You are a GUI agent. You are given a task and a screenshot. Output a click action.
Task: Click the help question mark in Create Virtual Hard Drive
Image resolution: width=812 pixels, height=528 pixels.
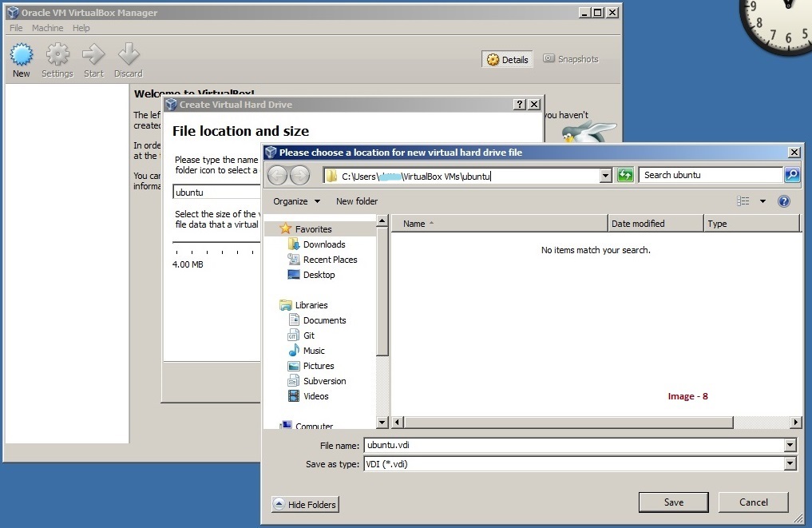point(520,105)
